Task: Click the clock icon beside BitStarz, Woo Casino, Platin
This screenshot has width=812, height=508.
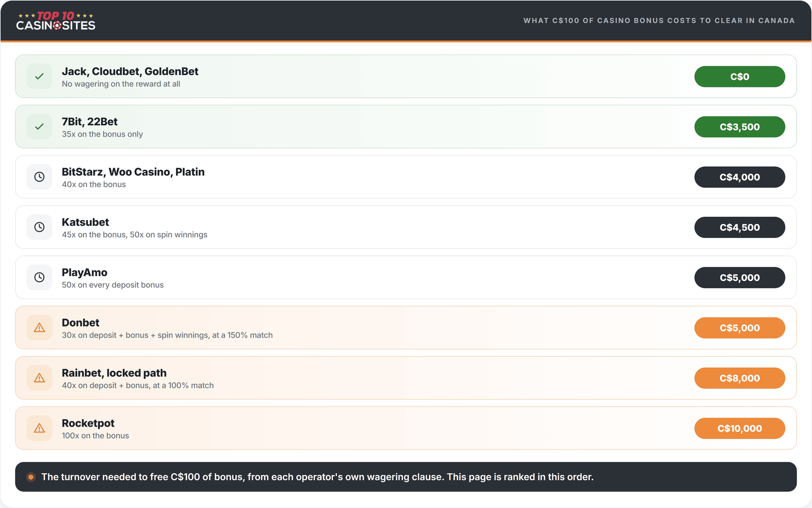Action: [x=40, y=177]
